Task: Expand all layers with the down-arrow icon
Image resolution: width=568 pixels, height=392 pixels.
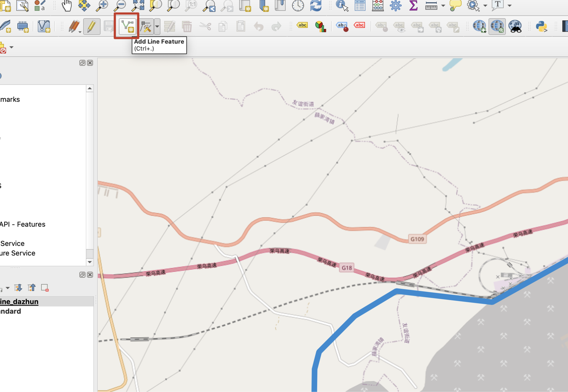Action: pyautogui.click(x=18, y=287)
